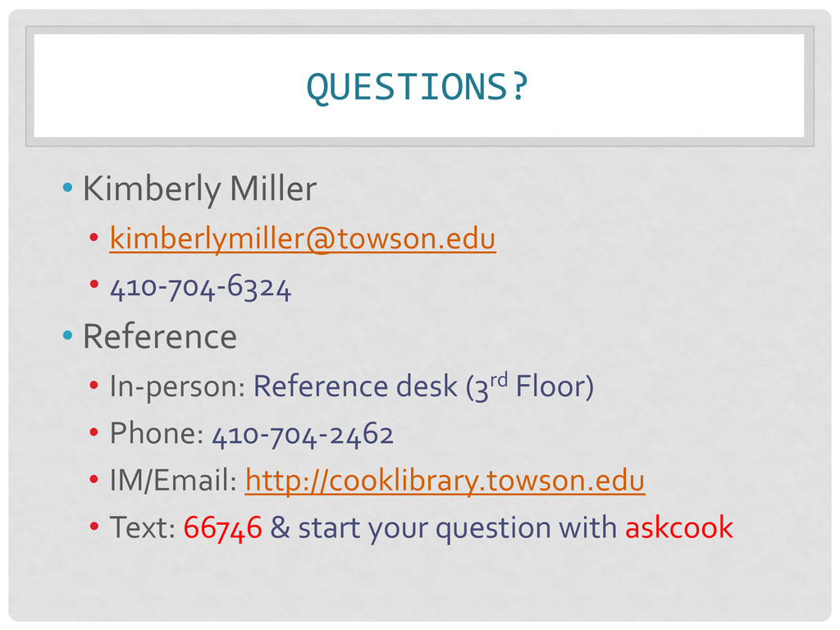
Task: Click the "Reference" heading text
Action: click(x=159, y=336)
